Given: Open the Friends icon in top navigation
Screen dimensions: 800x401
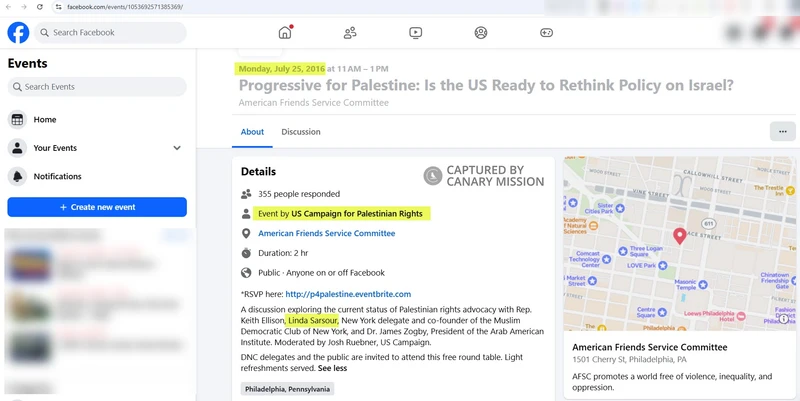Looking at the screenshot, I should click(350, 33).
